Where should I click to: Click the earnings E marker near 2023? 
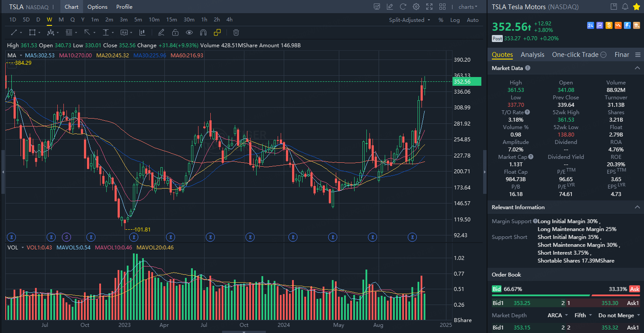(x=134, y=237)
